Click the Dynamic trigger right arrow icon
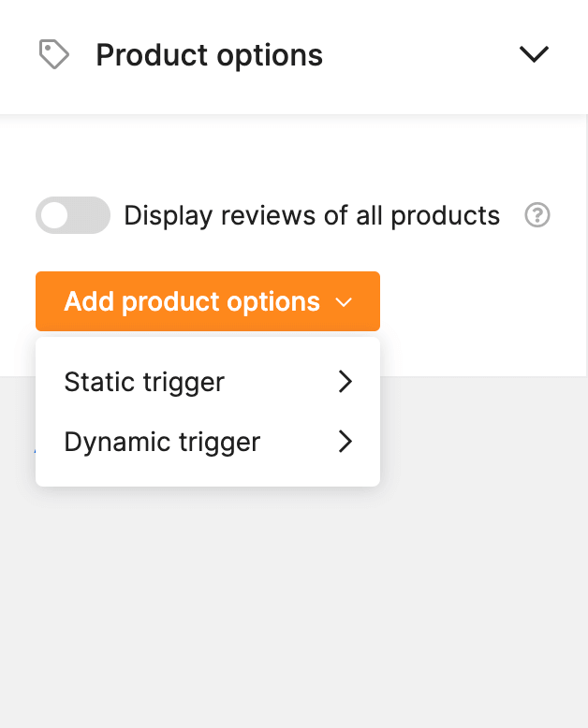The image size is (588, 728). (345, 441)
